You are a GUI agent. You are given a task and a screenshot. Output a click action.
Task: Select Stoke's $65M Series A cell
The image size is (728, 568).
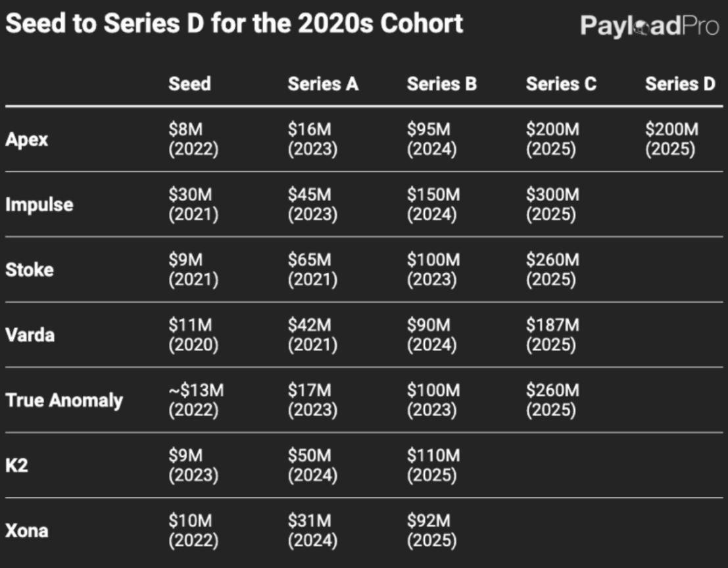tap(312, 270)
